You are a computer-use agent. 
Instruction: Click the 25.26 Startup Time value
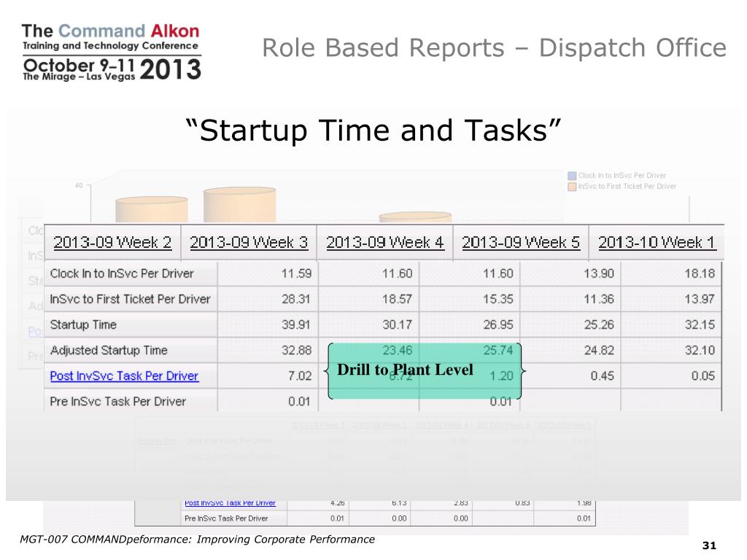(599, 324)
